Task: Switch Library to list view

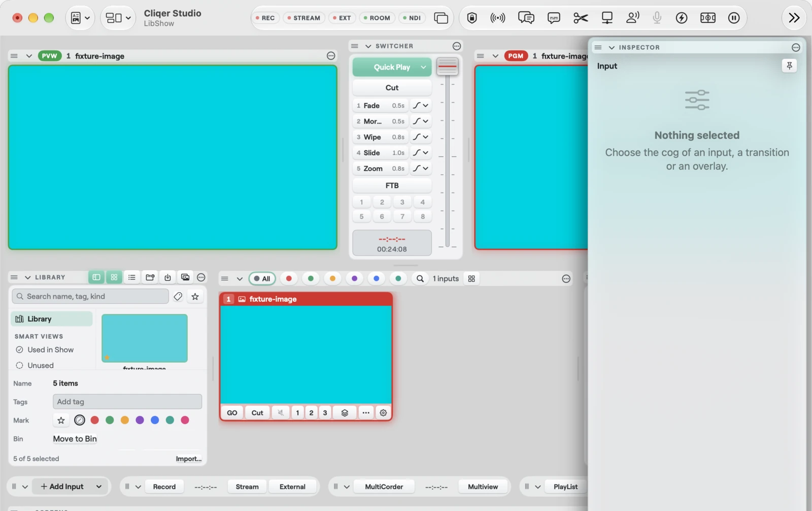Action: pyautogui.click(x=132, y=277)
